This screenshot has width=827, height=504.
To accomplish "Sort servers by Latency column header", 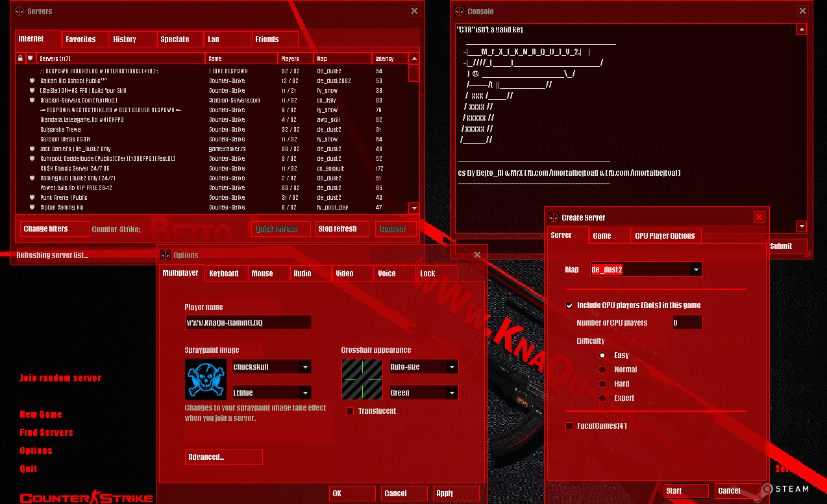I will tap(389, 58).
